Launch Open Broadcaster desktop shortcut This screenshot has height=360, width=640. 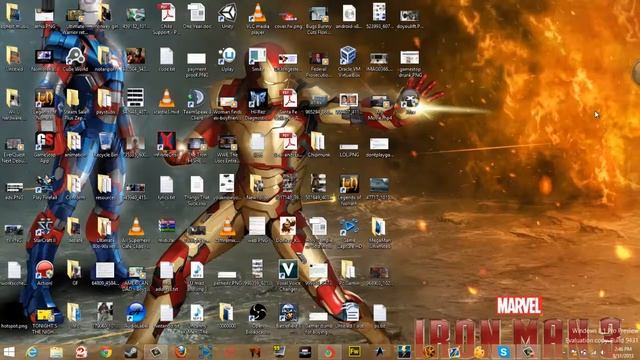(258, 318)
